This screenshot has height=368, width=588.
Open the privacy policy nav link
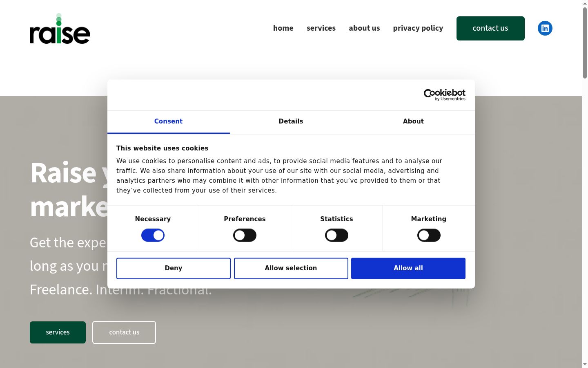418,28
